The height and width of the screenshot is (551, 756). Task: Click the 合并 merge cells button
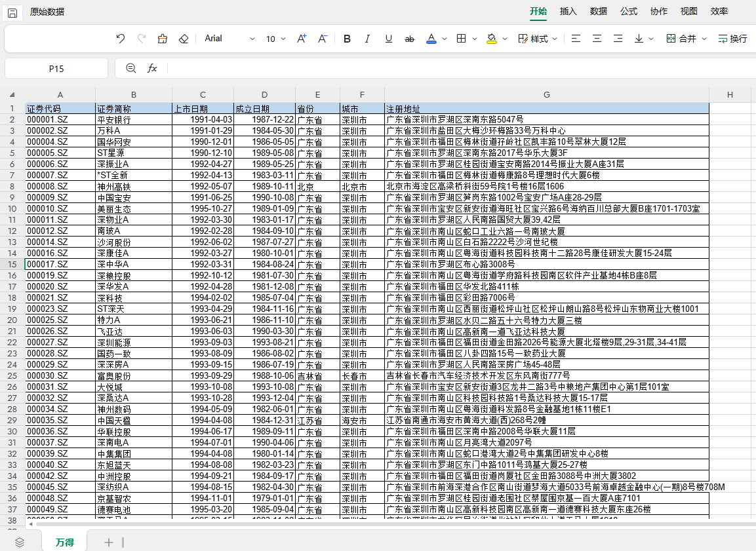pos(682,39)
